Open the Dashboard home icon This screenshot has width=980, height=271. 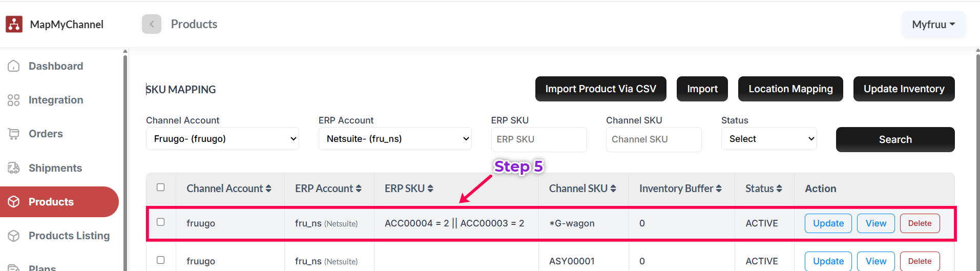point(14,66)
